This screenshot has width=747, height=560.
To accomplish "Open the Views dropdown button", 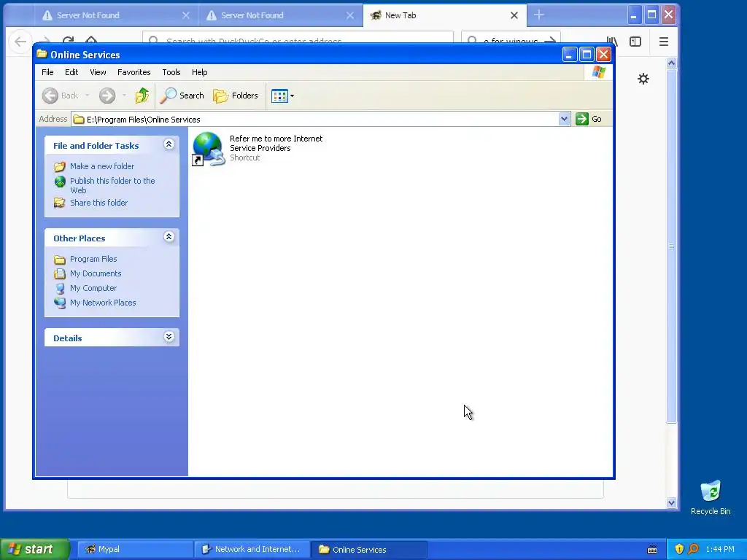I will pos(282,96).
